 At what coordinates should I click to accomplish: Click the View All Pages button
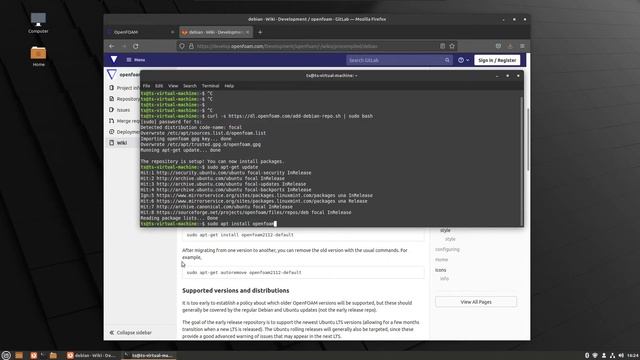[476, 302]
